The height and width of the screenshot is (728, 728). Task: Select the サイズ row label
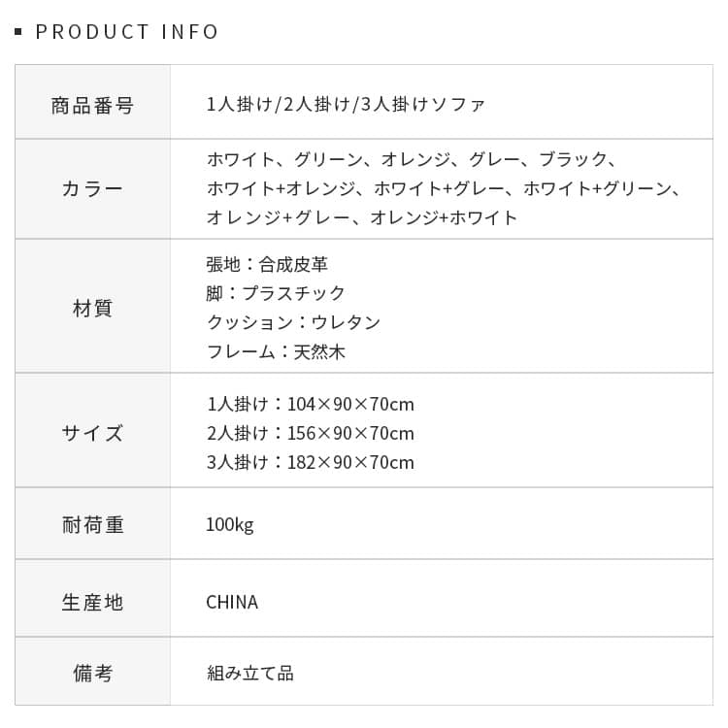(92, 433)
